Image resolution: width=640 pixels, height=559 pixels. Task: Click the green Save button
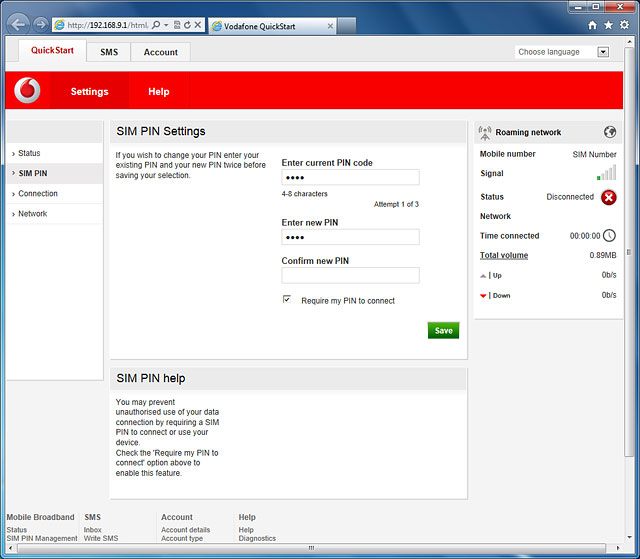tap(443, 331)
